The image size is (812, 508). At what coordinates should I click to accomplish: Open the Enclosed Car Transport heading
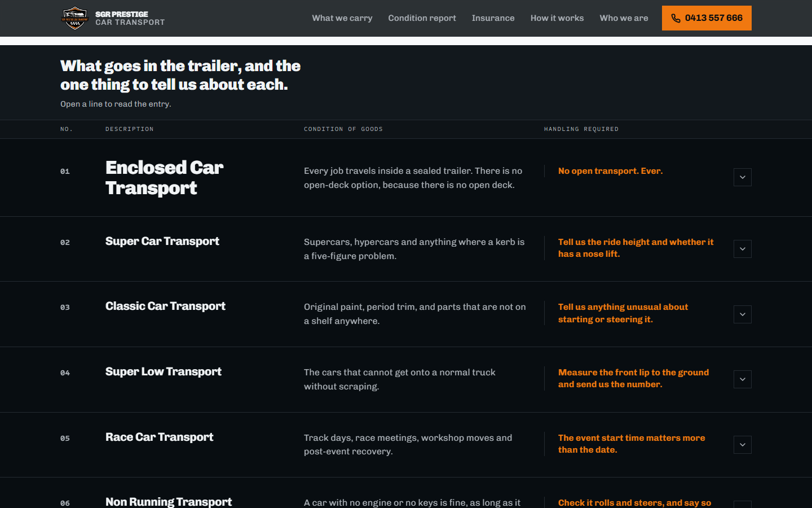pyautogui.click(x=164, y=178)
